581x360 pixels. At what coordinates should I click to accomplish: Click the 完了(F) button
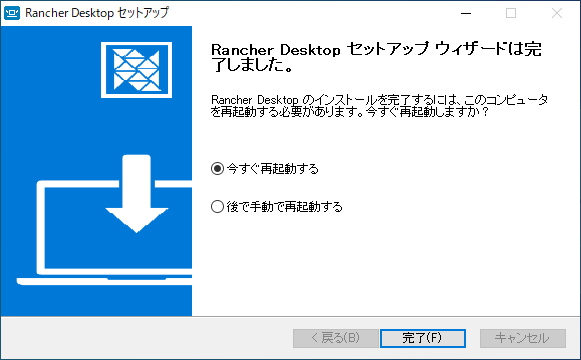pos(423,338)
